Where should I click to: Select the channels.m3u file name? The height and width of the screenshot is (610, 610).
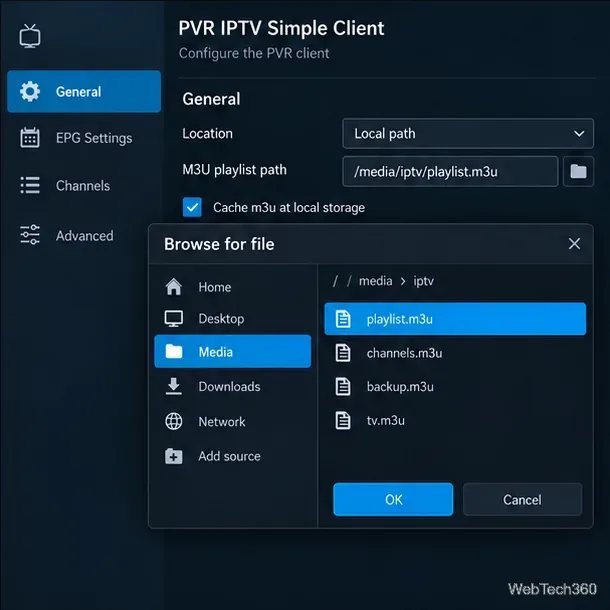click(404, 353)
